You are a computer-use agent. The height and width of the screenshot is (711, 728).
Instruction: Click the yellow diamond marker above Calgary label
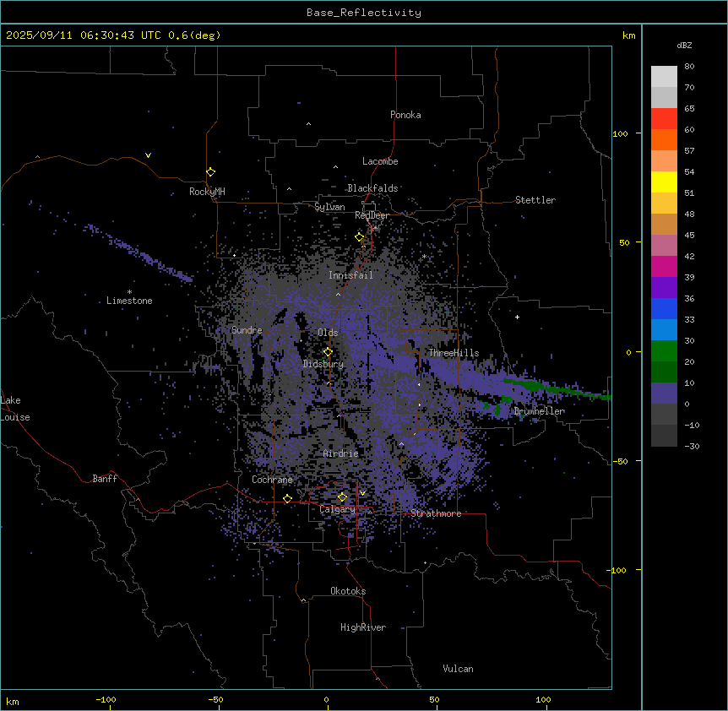342,497
